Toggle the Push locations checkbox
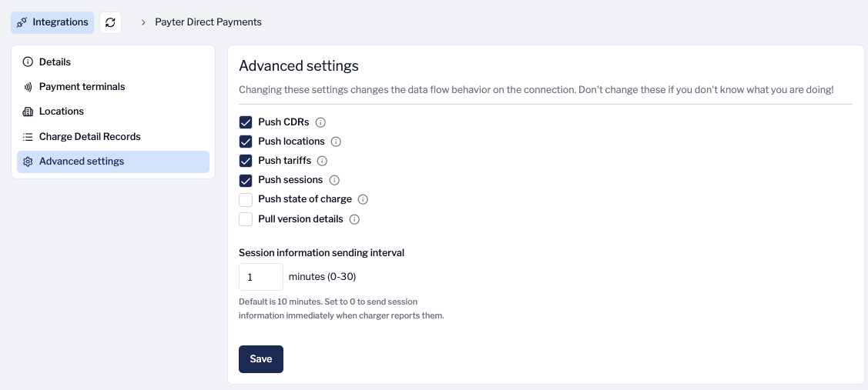 (x=246, y=142)
